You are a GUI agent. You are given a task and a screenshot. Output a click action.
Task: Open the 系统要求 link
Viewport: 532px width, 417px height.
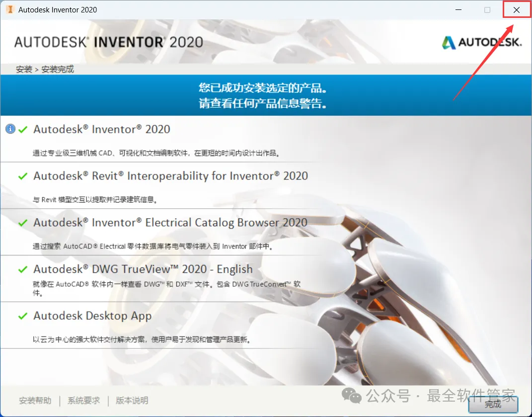pyautogui.click(x=83, y=401)
